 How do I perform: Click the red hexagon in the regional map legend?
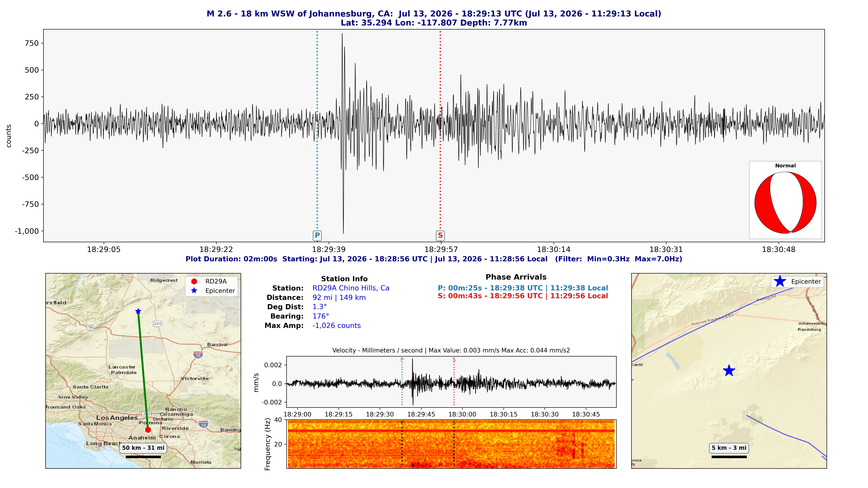pyautogui.click(x=194, y=281)
